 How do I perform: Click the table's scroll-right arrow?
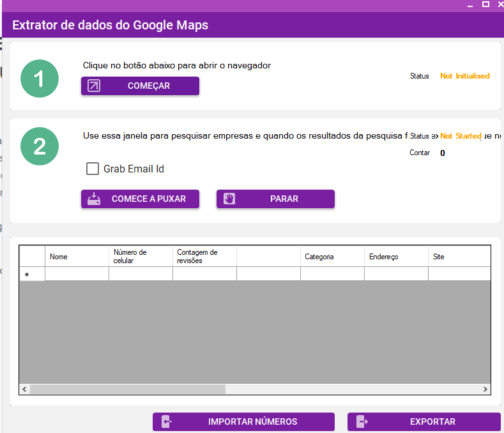485,390
